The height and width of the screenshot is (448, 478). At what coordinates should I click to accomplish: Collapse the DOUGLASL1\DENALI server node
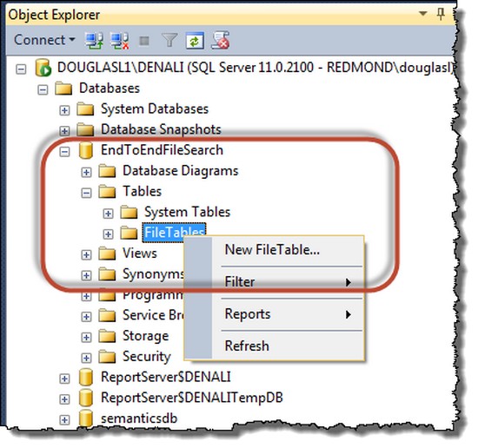[x=21, y=69]
